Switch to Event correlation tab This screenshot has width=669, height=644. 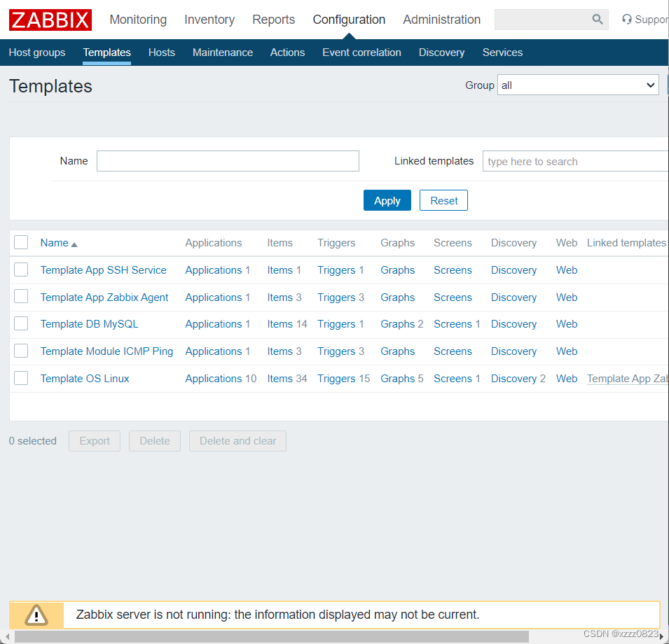[x=361, y=52]
